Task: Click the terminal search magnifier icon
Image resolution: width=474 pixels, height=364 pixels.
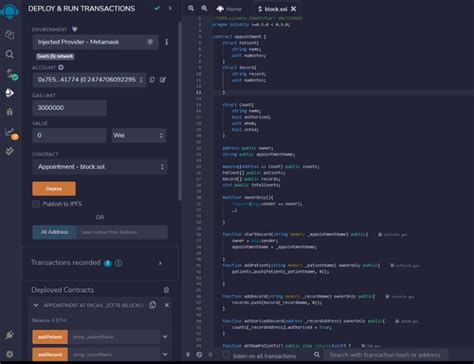Action: tap(316, 355)
